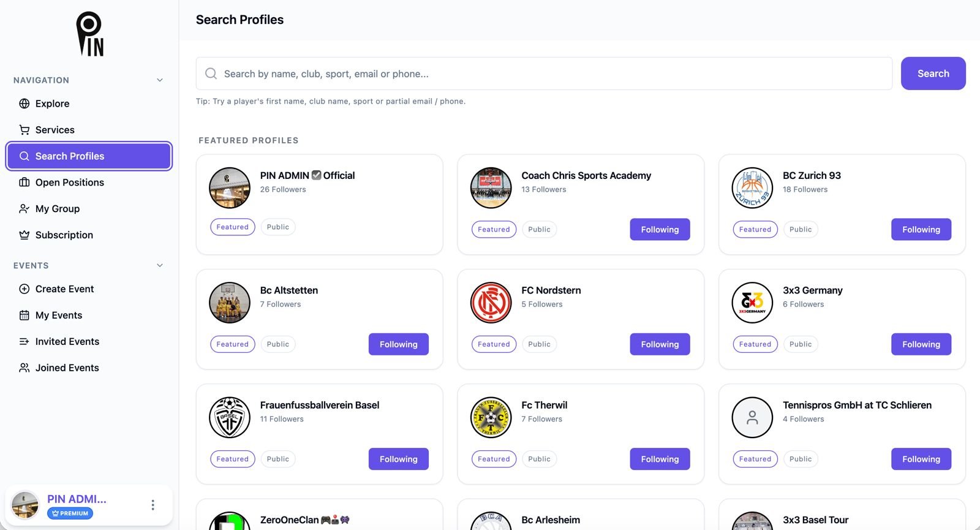980x530 pixels.
Task: Unfollow Tennispros GmbH at TC Schlieren
Action: pyautogui.click(x=921, y=459)
